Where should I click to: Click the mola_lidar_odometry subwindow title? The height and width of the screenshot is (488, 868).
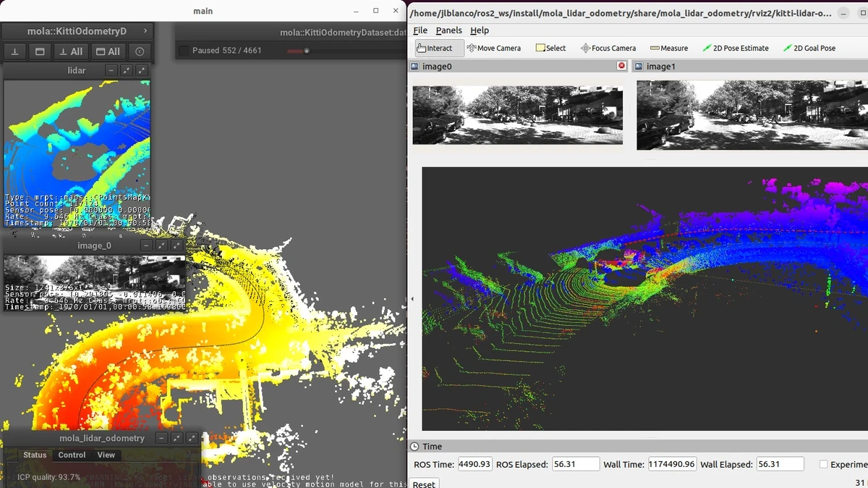click(102, 438)
